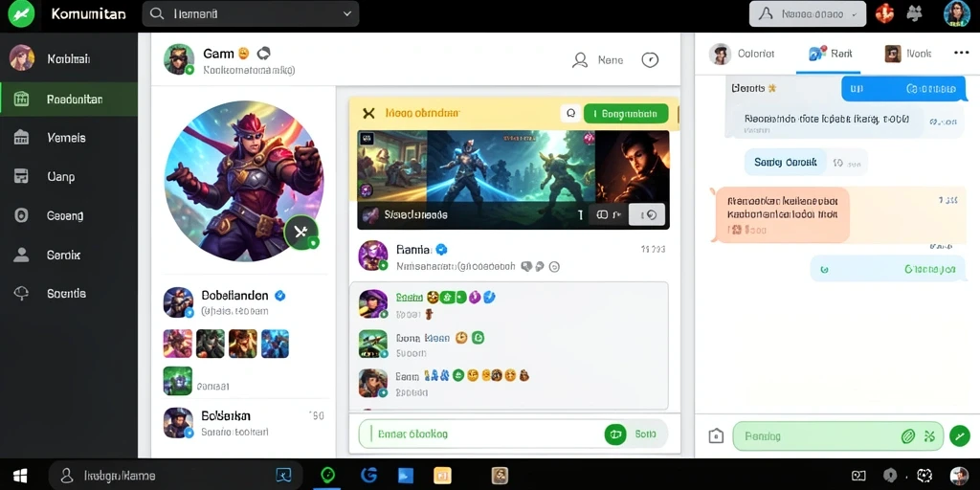Screen dimensions: 980x490
Task: Open the top search dropdown box
Action: pyautogui.click(x=251, y=13)
